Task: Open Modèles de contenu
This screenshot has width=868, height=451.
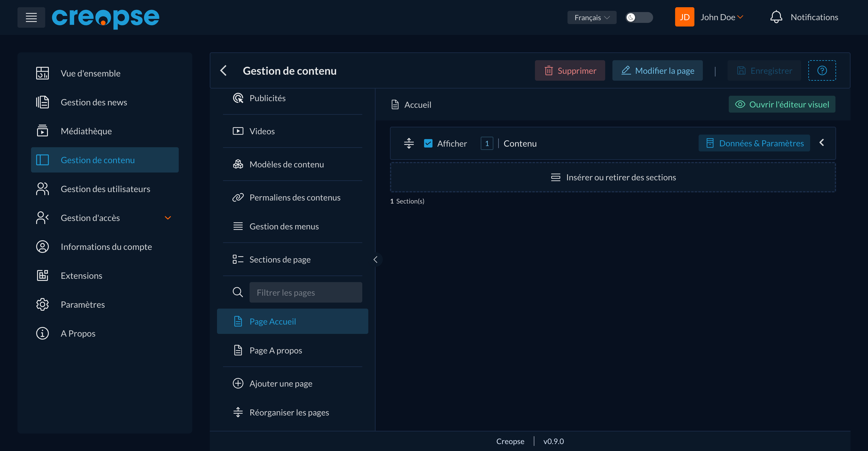Action: [292, 164]
